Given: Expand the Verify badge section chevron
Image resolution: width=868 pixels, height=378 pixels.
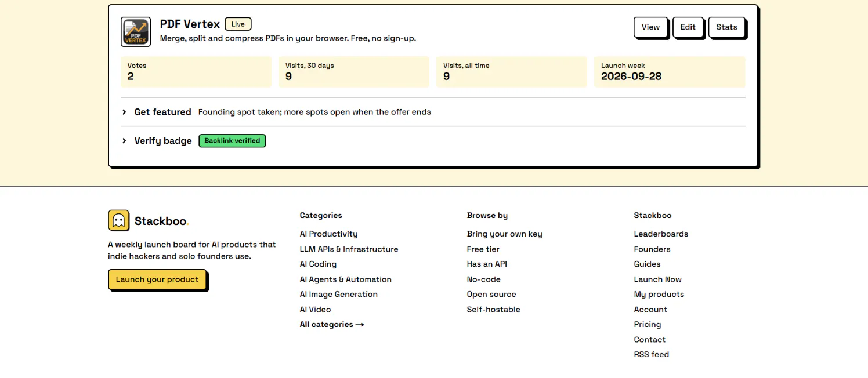Looking at the screenshot, I should (124, 140).
